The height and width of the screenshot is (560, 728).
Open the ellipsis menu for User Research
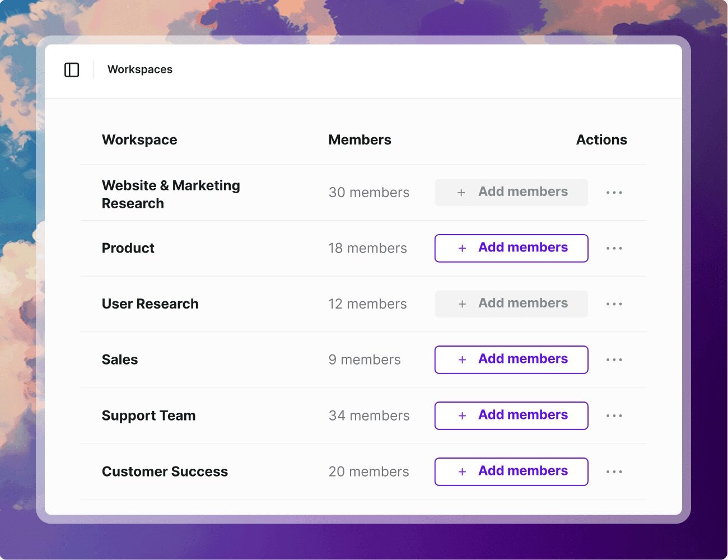[614, 304]
